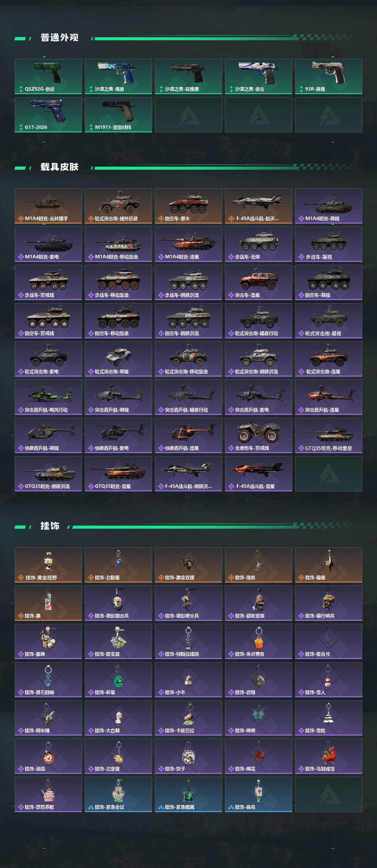377x868 pixels.
Task: Select the 挂饰-聚宝盆 charm
Action: pos(118,641)
